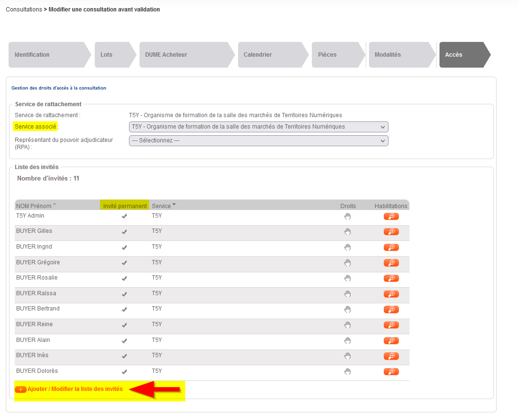
Task: Expand the RPA Sélectionnez dropdown
Action: click(x=259, y=140)
